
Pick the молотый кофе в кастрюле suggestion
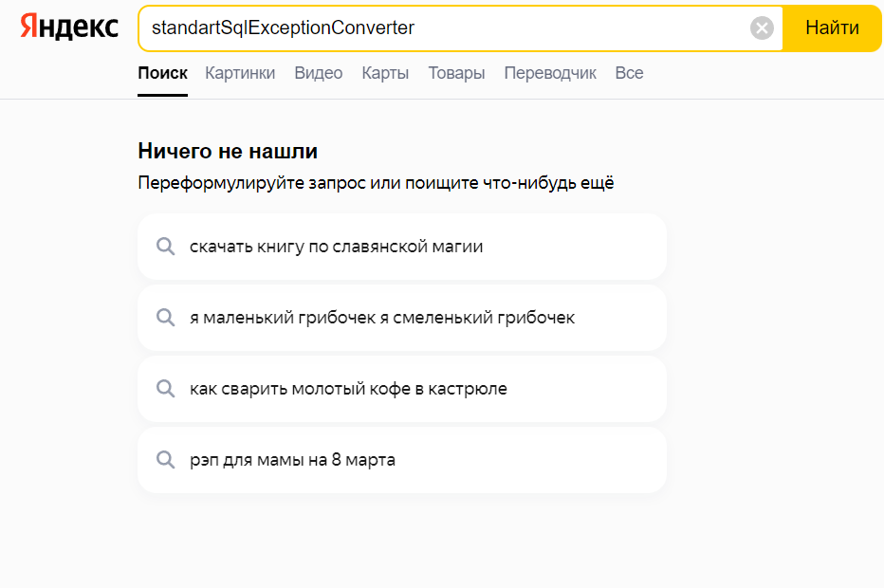point(402,389)
